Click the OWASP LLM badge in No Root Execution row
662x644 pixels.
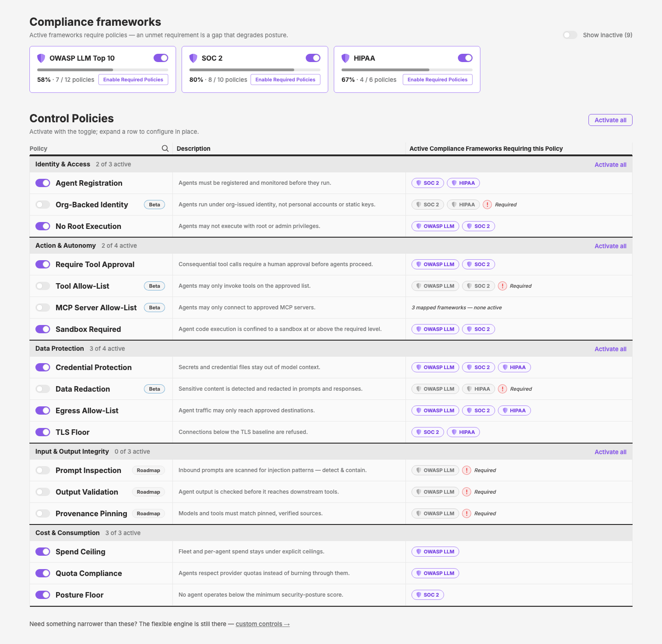coord(435,226)
